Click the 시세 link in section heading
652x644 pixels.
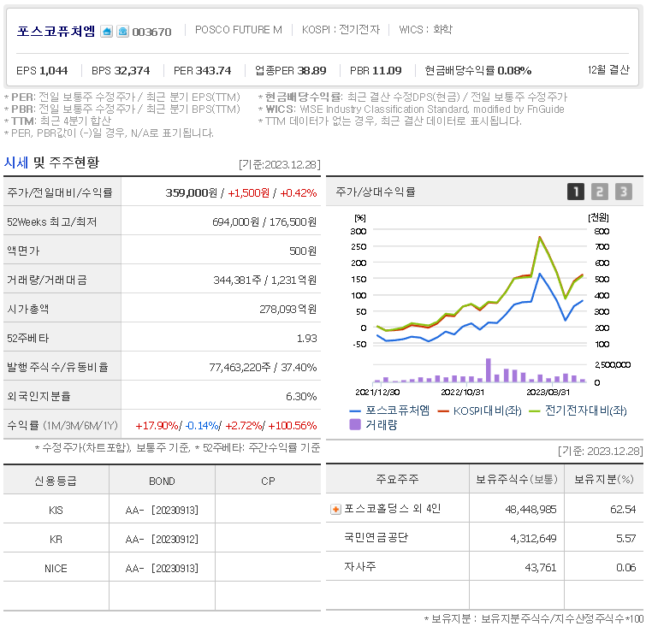15,162
